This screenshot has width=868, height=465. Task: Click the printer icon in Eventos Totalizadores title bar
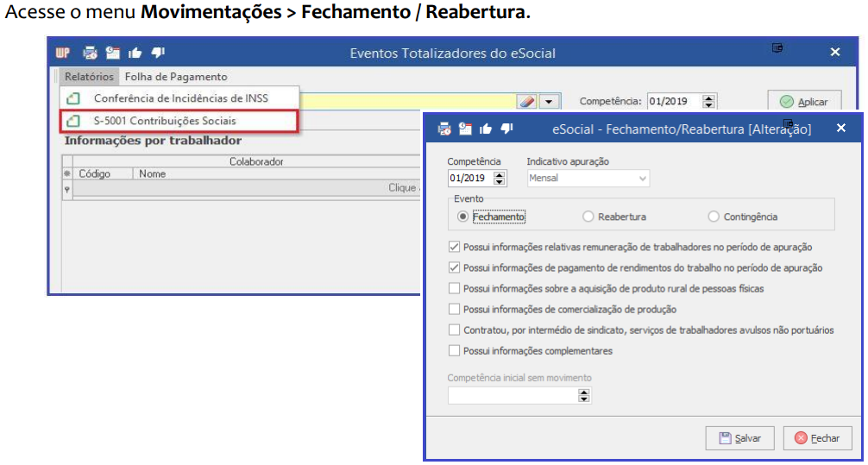coord(91,53)
